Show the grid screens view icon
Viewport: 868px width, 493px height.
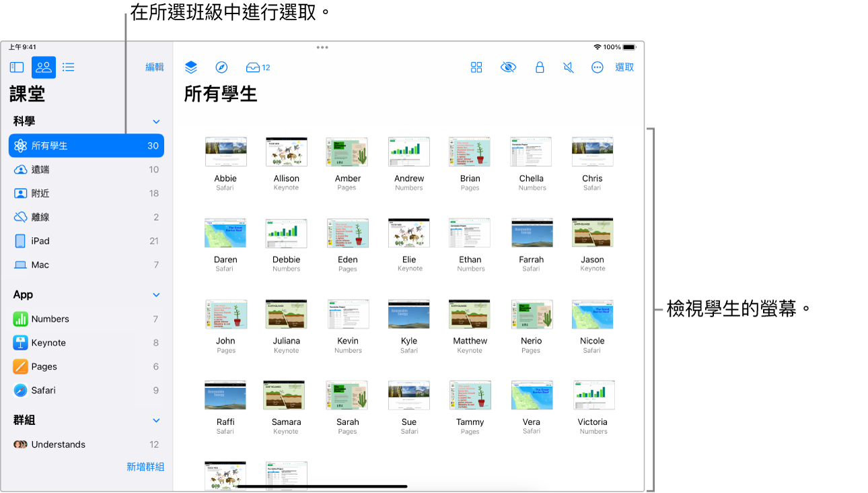476,67
